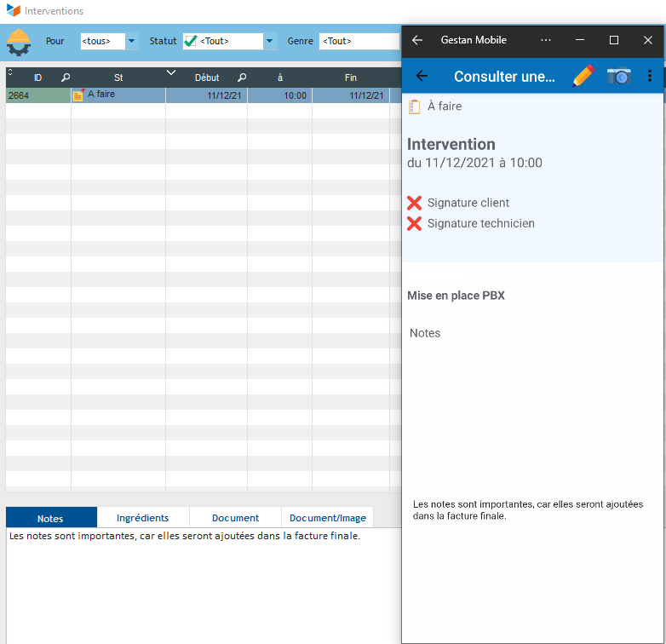Expand the Pour dropdown list
The width and height of the screenshot is (666, 644).
coord(132,41)
